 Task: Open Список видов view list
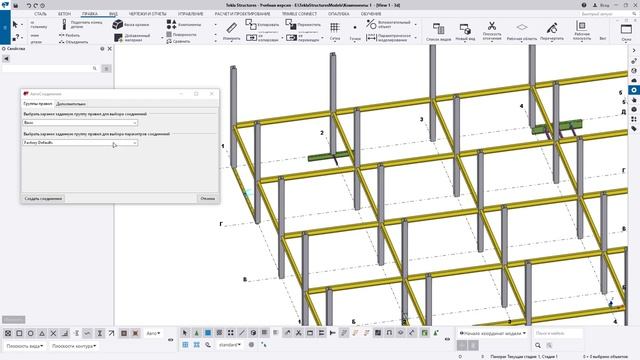[439, 29]
